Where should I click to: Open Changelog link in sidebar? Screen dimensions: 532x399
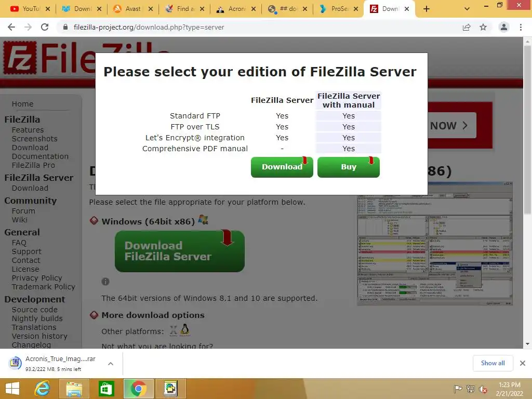pyautogui.click(x=31, y=345)
